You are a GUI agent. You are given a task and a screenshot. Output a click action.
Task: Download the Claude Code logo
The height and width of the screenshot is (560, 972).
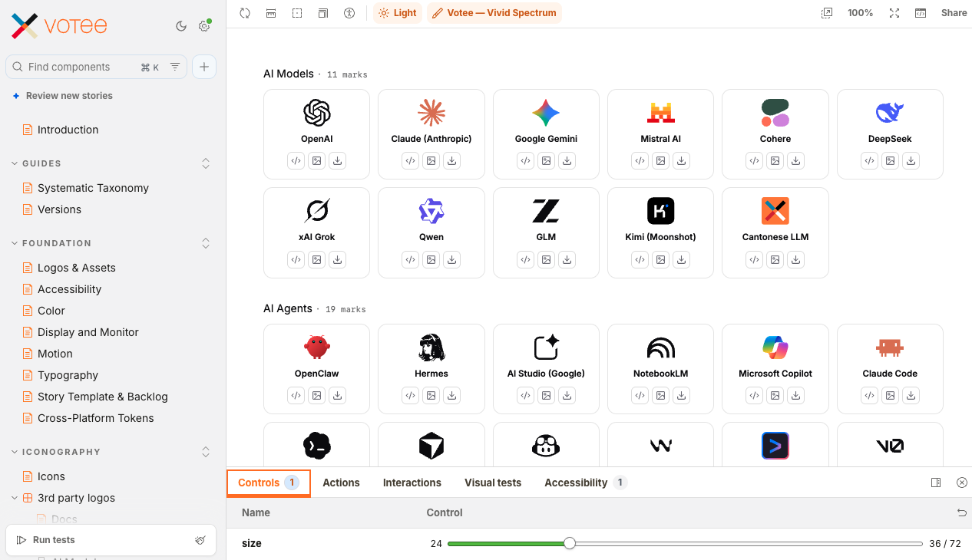click(x=911, y=396)
